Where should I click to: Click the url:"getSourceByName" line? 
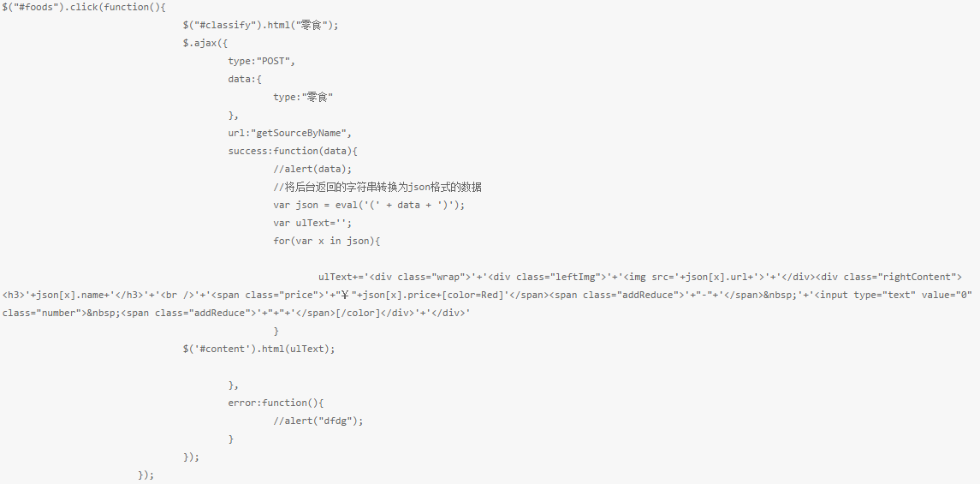pyautogui.click(x=290, y=133)
